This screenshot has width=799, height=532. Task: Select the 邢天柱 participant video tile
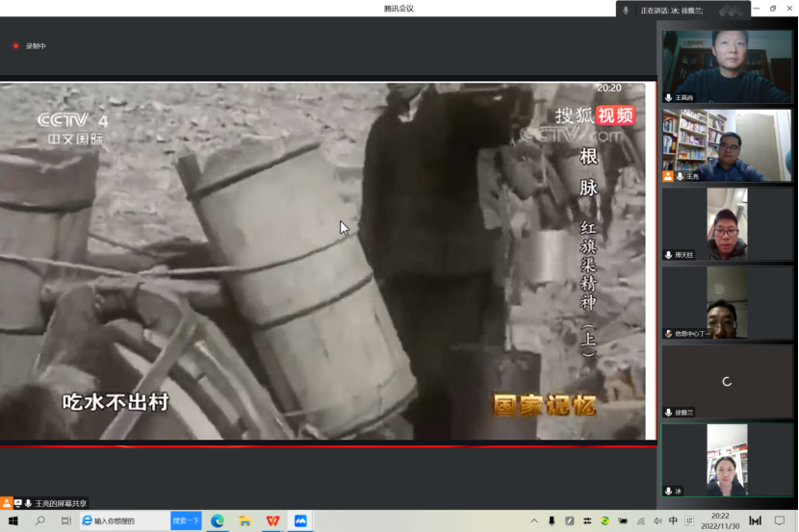click(727, 224)
